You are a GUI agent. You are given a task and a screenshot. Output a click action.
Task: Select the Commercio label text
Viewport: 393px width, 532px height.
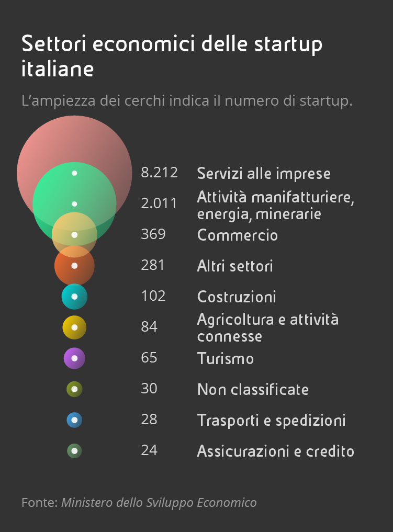237,235
